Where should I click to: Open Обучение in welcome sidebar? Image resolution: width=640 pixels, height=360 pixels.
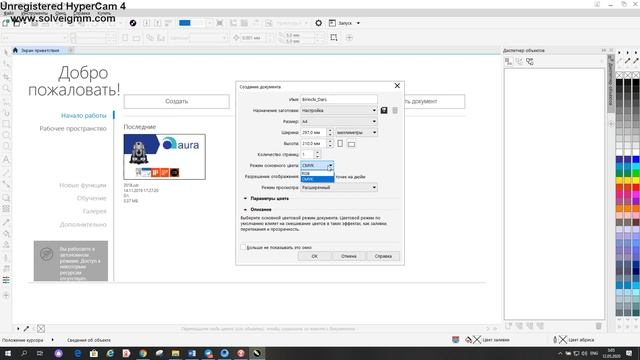[91, 198]
